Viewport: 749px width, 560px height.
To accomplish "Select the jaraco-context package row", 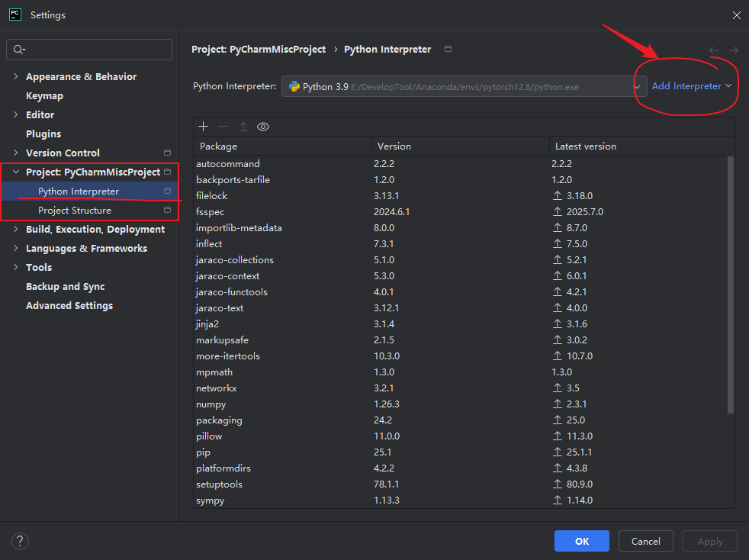I will pyautogui.click(x=461, y=275).
